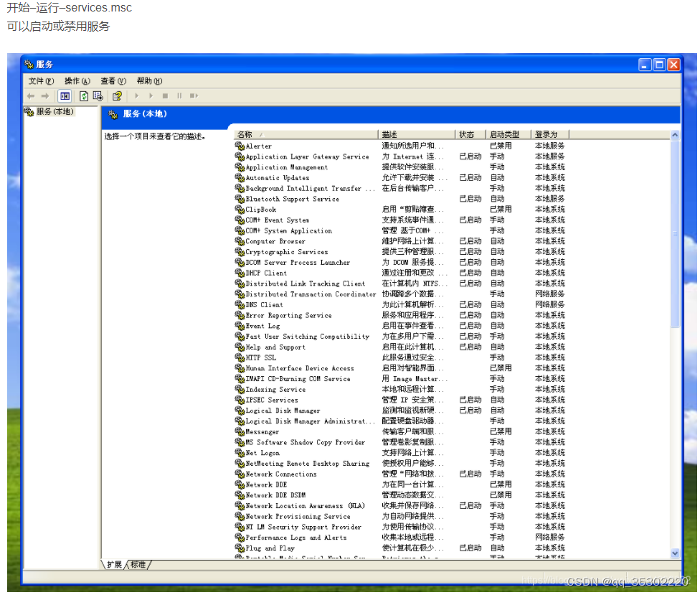Sort by the 名称 column header
Screen dimensions: 700x595
(x=306, y=134)
